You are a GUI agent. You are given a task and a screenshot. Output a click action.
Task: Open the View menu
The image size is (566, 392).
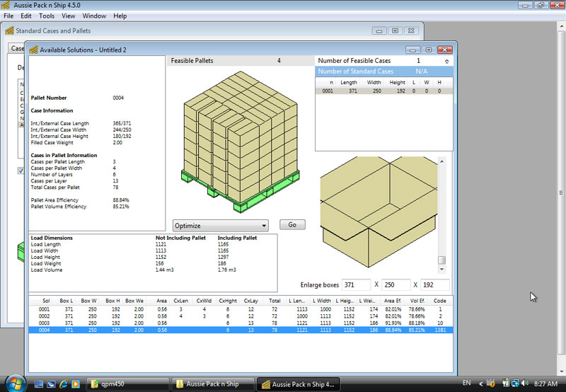[x=68, y=16]
